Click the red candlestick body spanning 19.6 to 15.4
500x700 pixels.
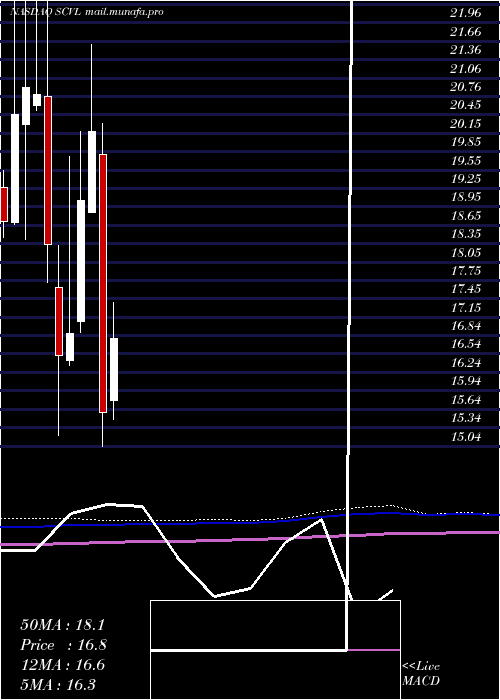coord(103,283)
